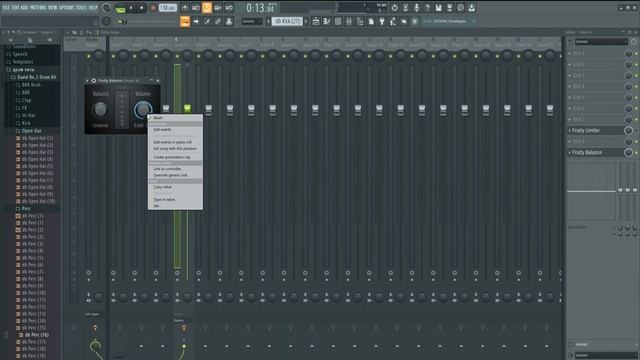Image resolution: width=640 pixels, height=360 pixels.
Task: Click the 0:13 song time display
Action: (x=261, y=8)
